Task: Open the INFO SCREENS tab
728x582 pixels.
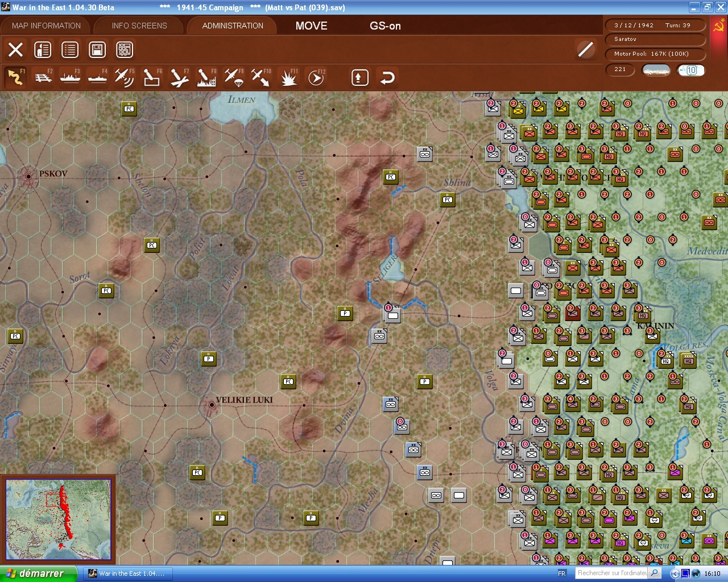Action: pos(139,26)
